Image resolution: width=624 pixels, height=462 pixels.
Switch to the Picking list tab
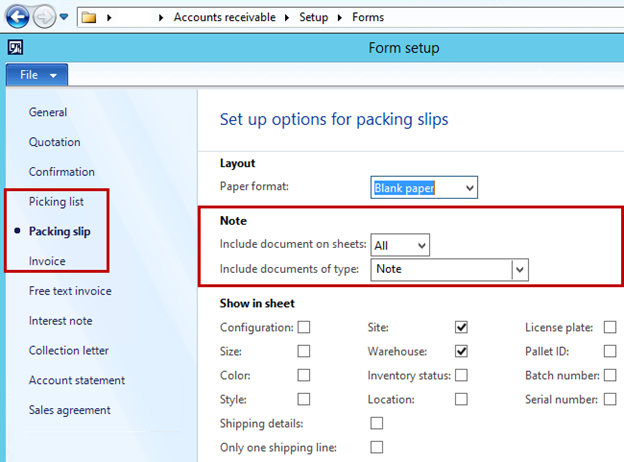click(x=56, y=202)
